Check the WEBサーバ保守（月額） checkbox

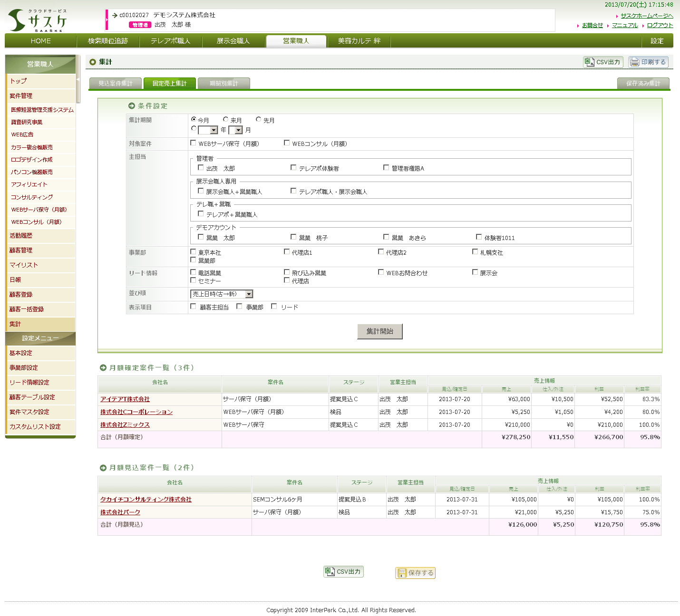[193, 143]
